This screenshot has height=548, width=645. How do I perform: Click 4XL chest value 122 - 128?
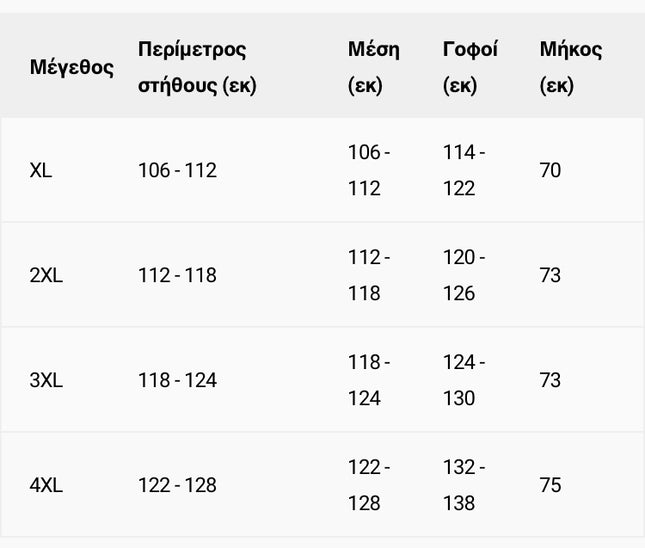[x=177, y=486]
